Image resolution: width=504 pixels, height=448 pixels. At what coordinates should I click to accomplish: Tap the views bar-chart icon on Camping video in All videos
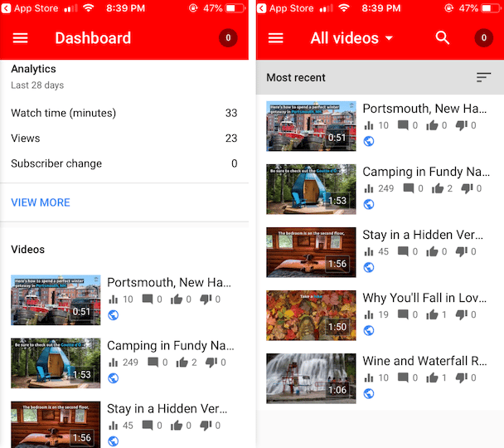tap(369, 189)
